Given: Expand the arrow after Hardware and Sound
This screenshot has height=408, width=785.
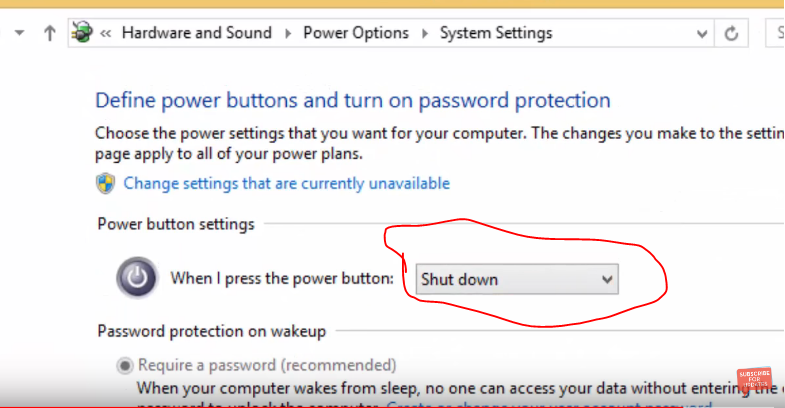Looking at the screenshot, I should [288, 33].
